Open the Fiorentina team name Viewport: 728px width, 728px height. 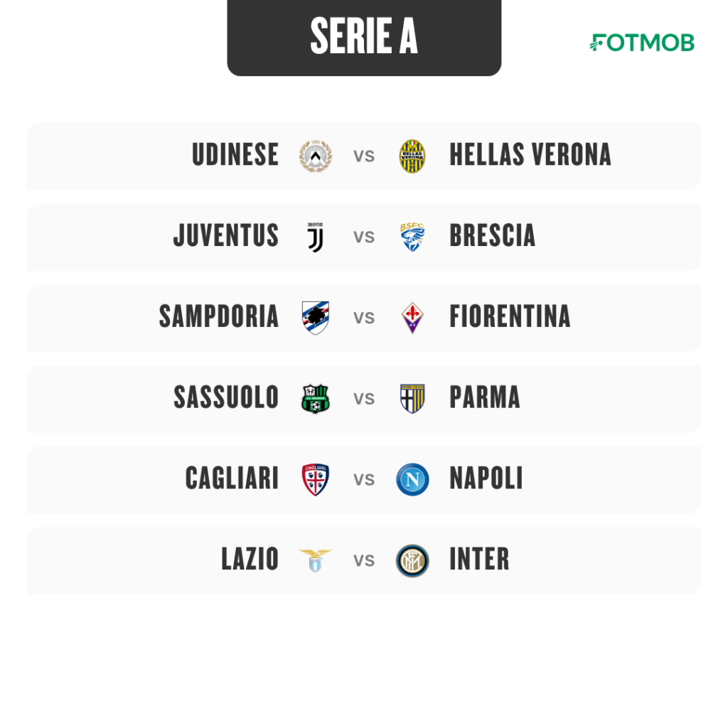(x=510, y=316)
